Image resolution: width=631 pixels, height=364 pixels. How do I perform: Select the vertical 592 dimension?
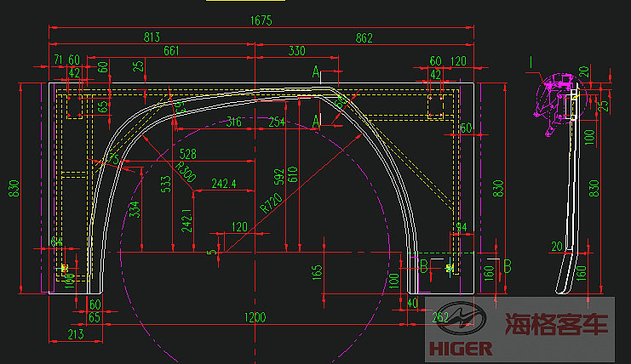[x=279, y=177]
